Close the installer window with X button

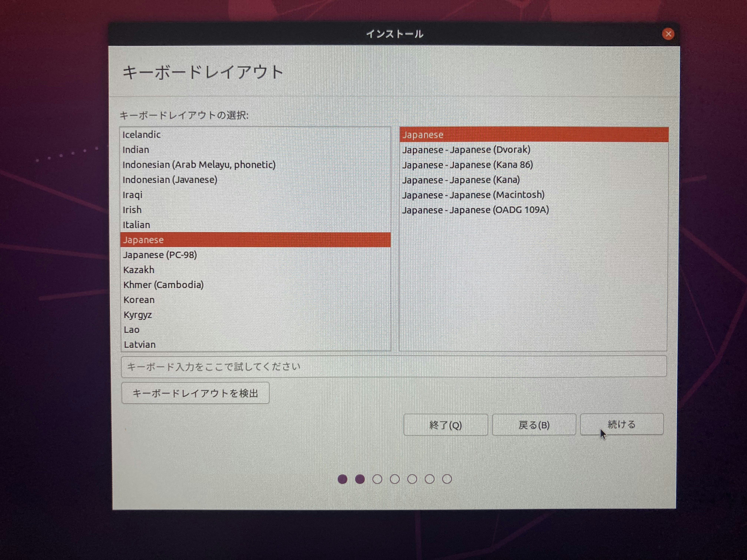(668, 34)
